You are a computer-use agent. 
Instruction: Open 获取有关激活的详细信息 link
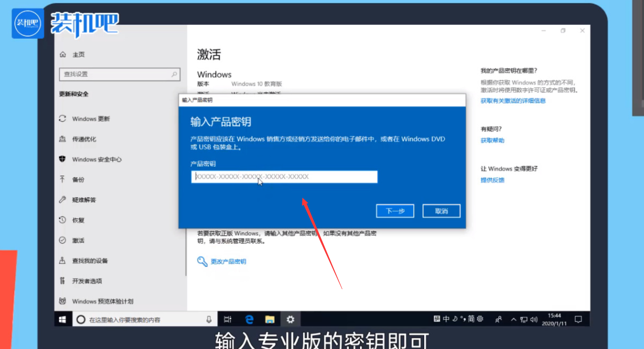(513, 101)
